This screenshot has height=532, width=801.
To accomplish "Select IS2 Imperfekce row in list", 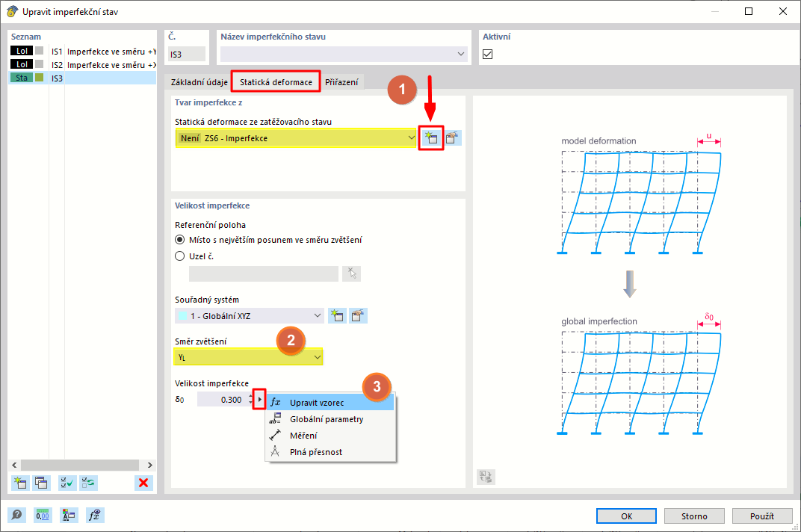I will click(x=83, y=65).
